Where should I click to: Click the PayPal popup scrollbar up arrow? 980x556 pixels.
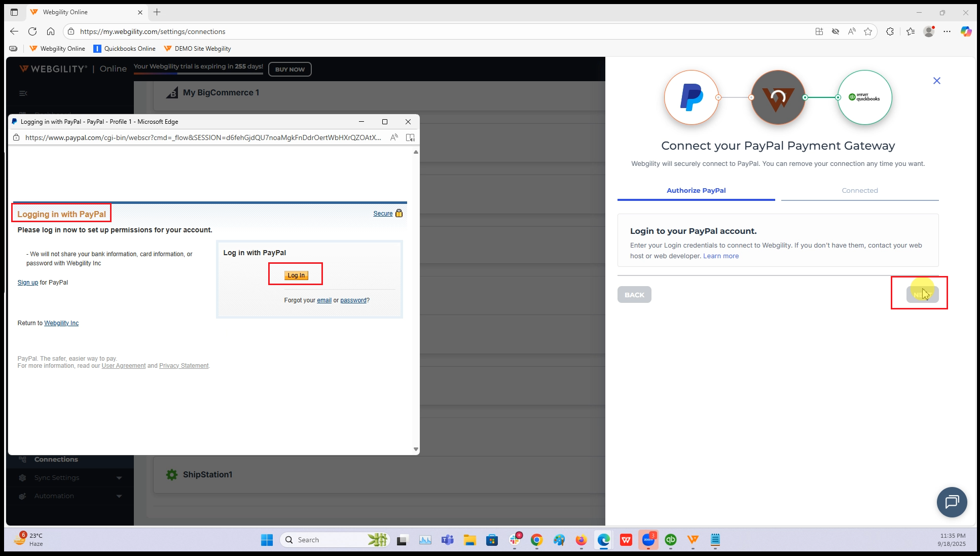coord(416,152)
